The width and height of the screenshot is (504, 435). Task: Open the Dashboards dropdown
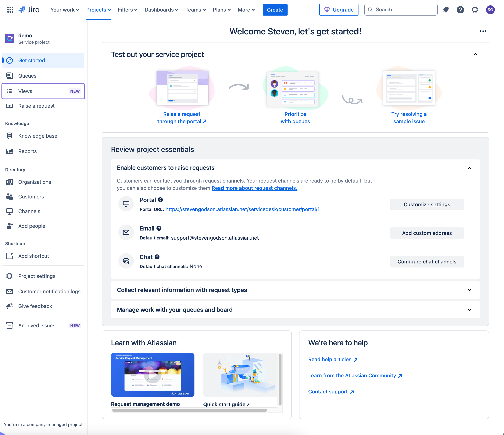[161, 10]
